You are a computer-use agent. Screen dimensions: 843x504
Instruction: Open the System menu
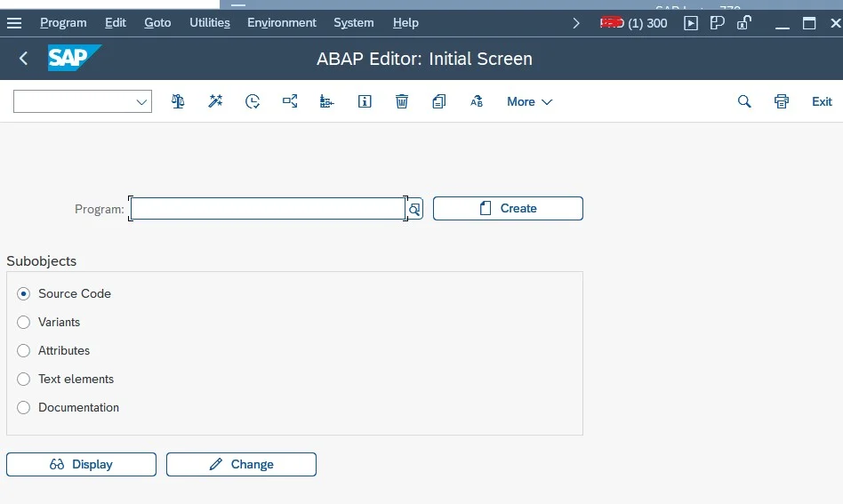[353, 23]
